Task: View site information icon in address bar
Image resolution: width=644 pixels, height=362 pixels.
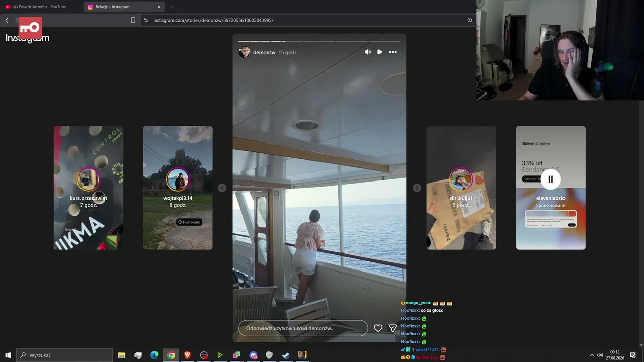Action: coord(146,20)
